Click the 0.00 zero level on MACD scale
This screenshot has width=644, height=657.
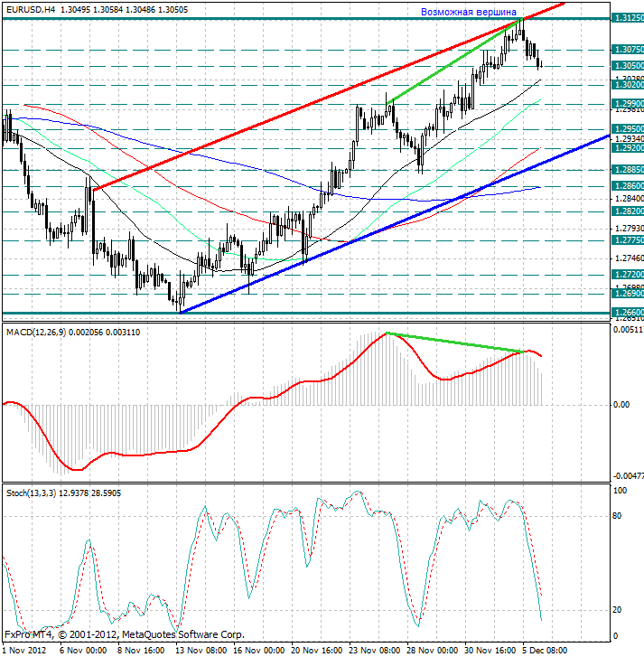tap(621, 404)
